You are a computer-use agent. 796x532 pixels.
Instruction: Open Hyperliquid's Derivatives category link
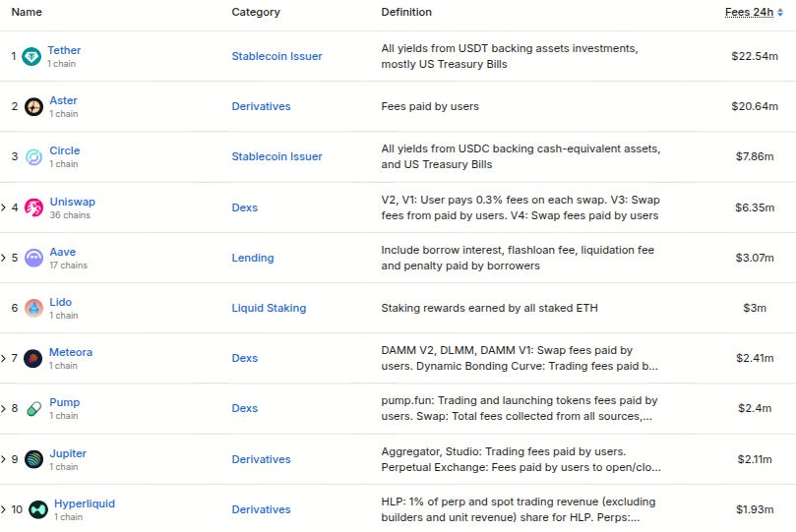pyautogui.click(x=261, y=509)
